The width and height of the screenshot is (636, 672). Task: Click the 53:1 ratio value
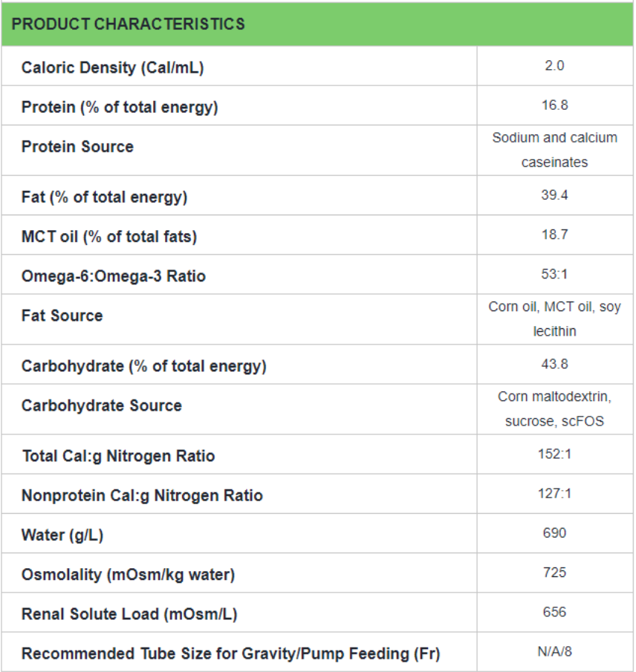(554, 274)
